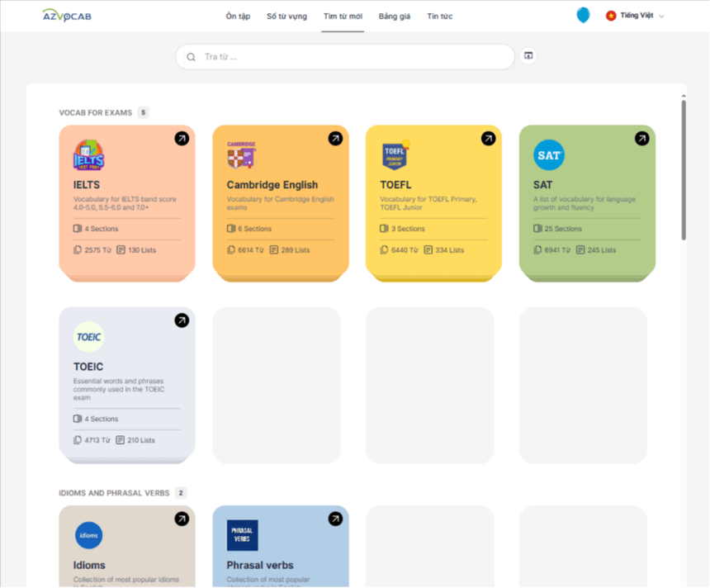The height and width of the screenshot is (588, 710).
Task: Open TOEIC card arrow icon
Action: point(182,320)
